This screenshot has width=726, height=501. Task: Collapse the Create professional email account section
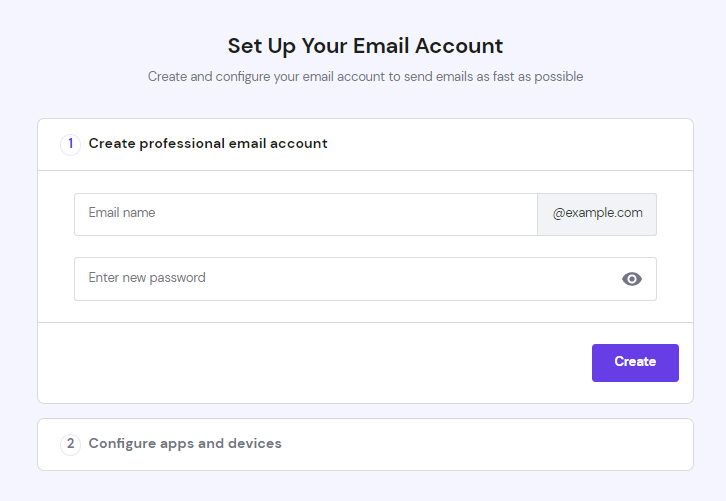365,144
